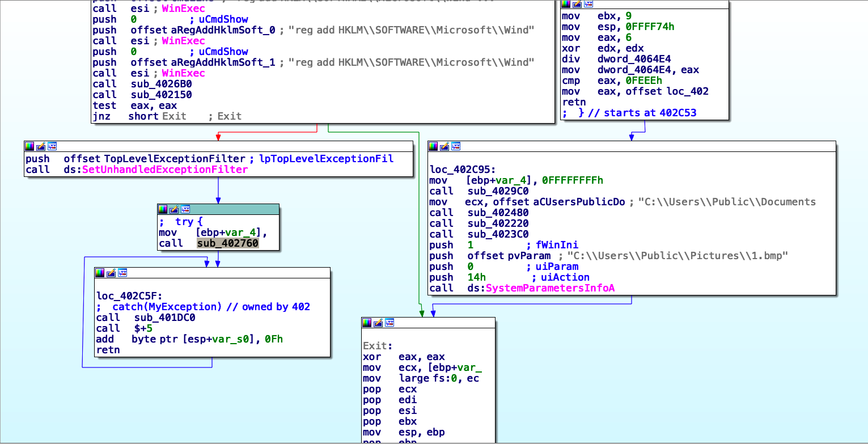868x444 pixels.
Task: Click group-nodes icon on Exit block header
Action: pos(389,323)
